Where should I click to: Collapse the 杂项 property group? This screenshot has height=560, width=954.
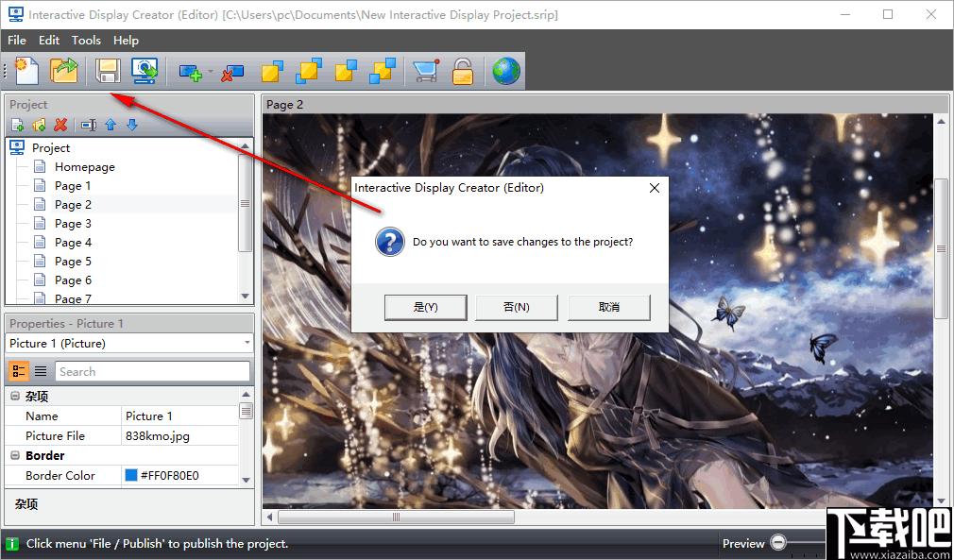(15, 397)
